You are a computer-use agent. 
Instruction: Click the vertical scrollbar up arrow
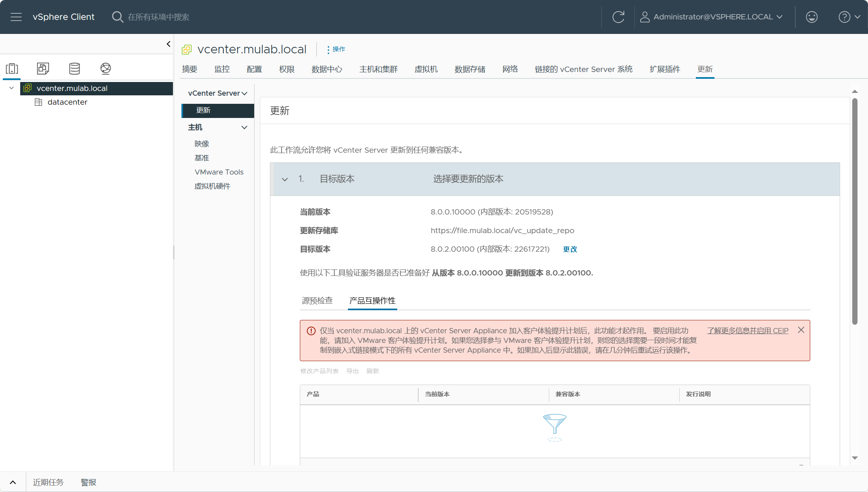pyautogui.click(x=855, y=91)
